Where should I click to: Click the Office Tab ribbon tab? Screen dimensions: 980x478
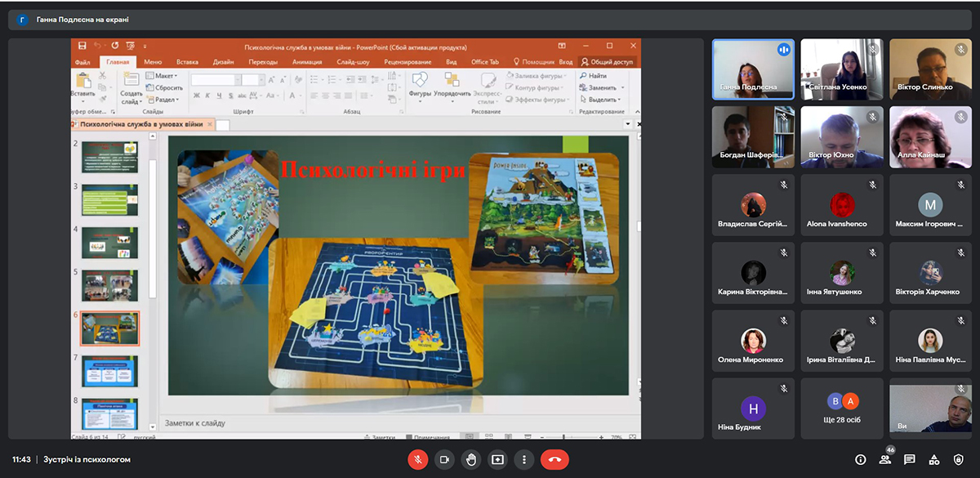(x=485, y=62)
